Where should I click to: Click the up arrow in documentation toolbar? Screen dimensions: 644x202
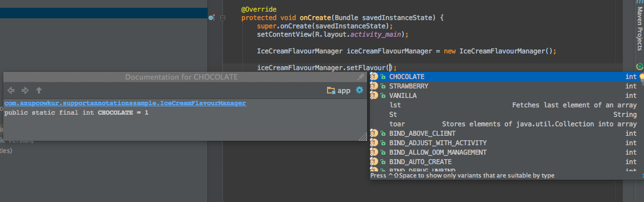[x=38, y=90]
